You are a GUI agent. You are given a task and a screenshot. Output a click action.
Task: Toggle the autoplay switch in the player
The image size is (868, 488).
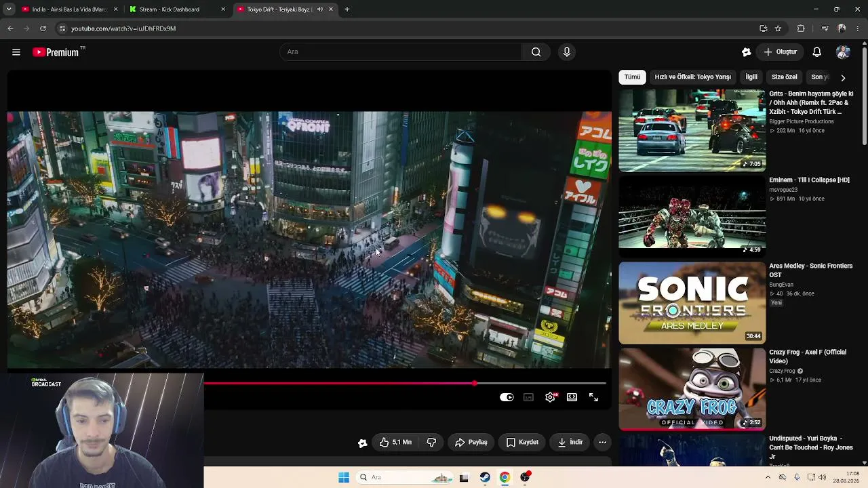point(507,397)
